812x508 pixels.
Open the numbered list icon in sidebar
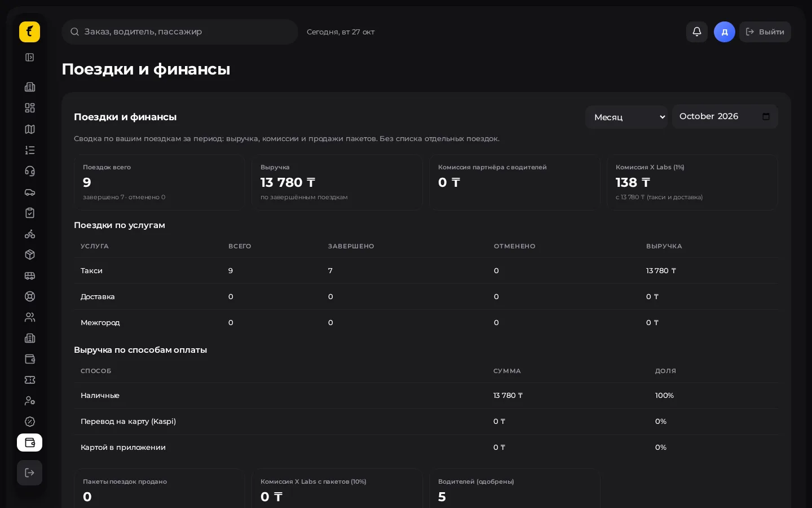pos(30,150)
